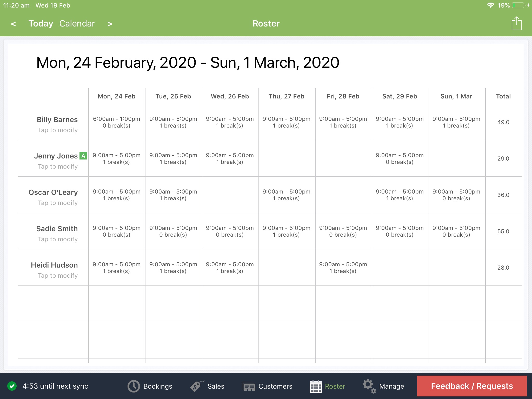
Task: Tap the Wi-Fi status icon
Action: (x=491, y=5)
